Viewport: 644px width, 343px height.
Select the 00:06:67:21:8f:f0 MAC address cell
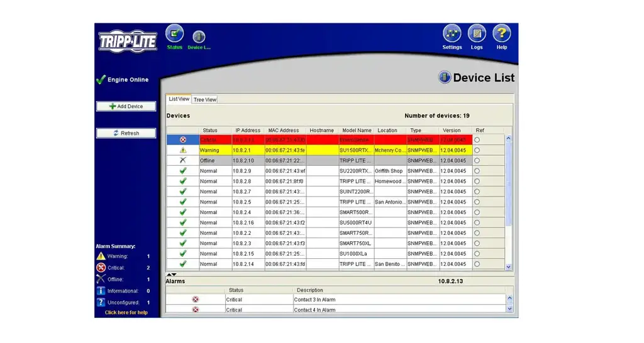(285, 181)
